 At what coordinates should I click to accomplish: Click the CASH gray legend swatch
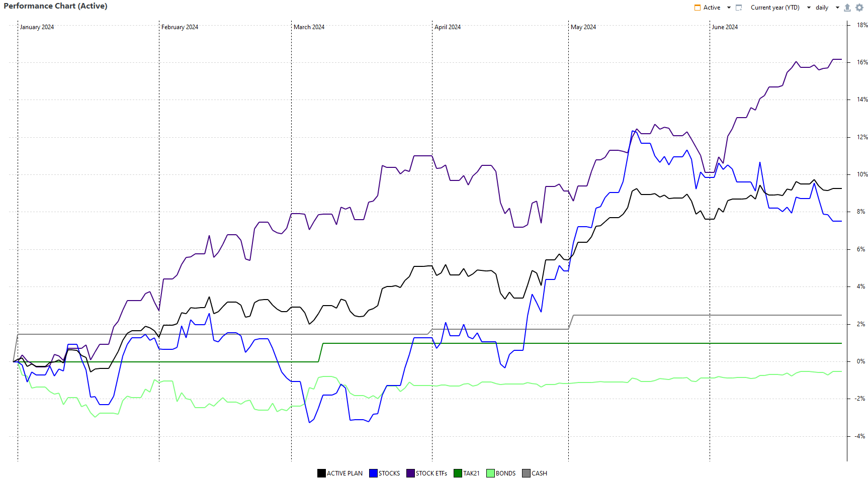[x=526, y=473]
